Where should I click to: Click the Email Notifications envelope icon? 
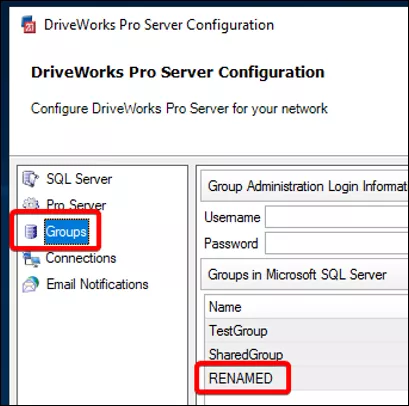click(31, 285)
